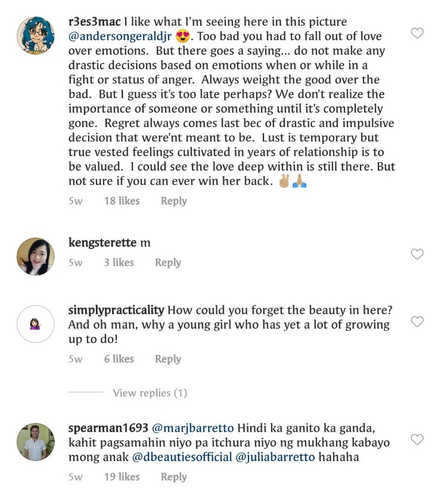Open the simplypracticality username link
The width and height of the screenshot is (447, 504).
(x=116, y=311)
